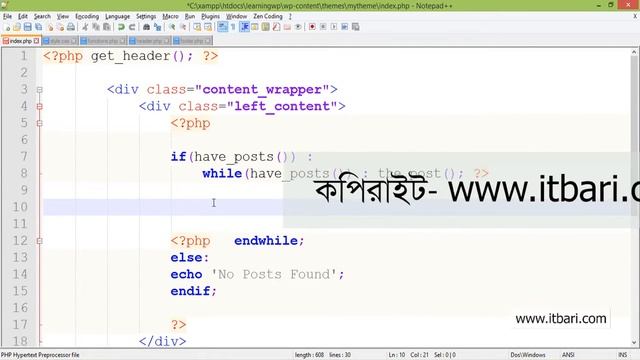640x360 pixels.
Task: Toggle Word Wrap in the toolbar
Action: 222,27
